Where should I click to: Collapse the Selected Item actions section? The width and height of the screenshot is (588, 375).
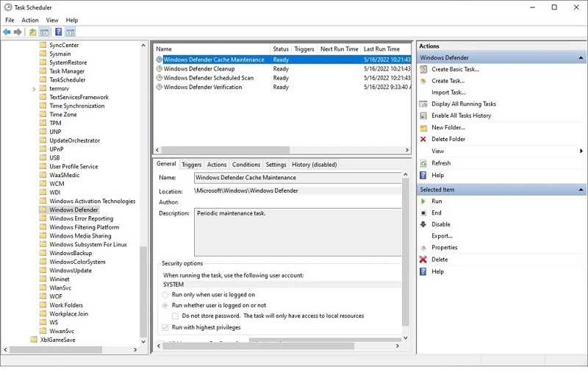point(581,190)
